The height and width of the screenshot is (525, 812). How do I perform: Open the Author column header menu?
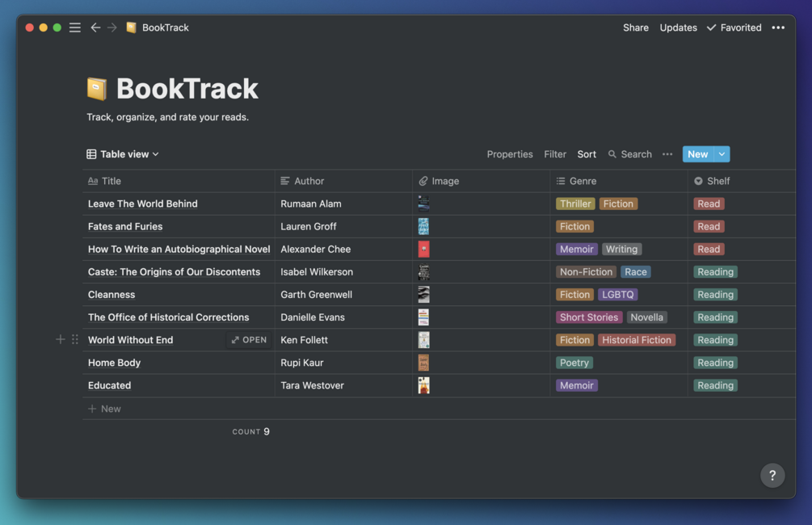[343, 181]
